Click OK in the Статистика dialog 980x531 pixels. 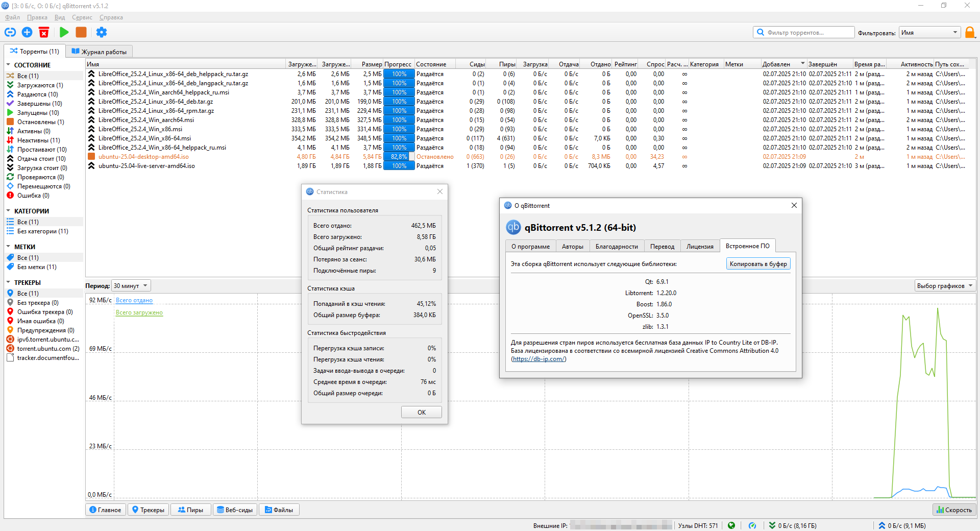[422, 413]
